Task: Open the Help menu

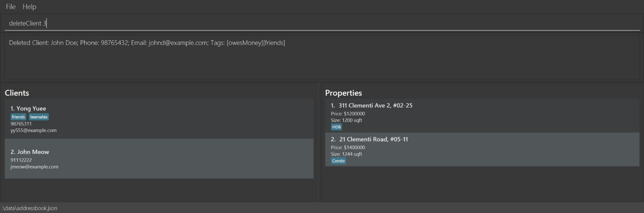Action: coord(29,7)
